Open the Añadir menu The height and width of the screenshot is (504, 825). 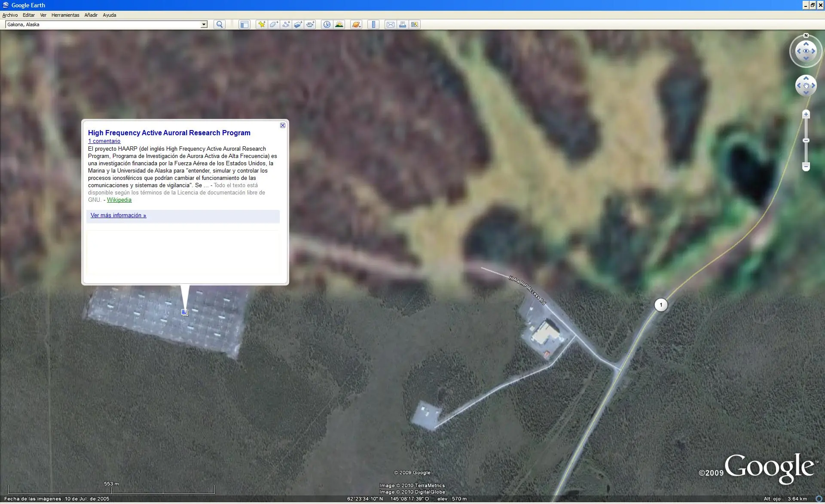tap(91, 15)
